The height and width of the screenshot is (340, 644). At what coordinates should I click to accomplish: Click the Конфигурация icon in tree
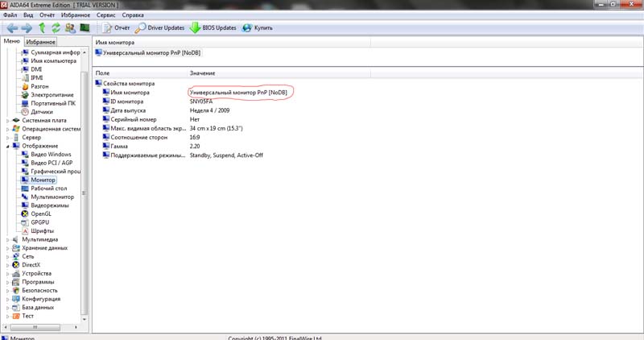pos(15,299)
